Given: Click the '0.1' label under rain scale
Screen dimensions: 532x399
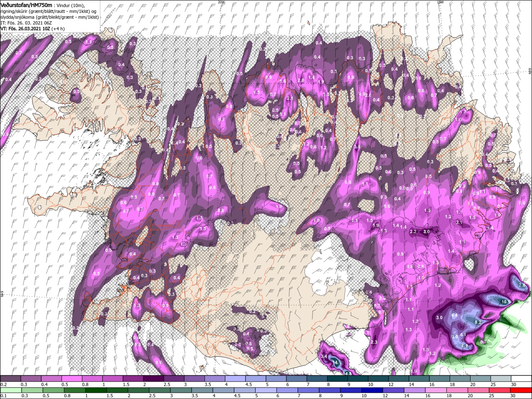Looking at the screenshot, I should pos(3,396).
